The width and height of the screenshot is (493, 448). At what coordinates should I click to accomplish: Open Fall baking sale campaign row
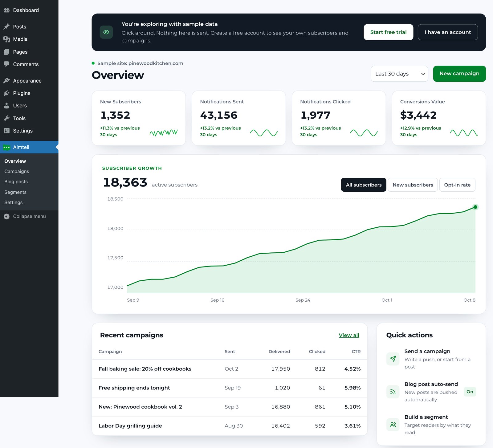230,369
